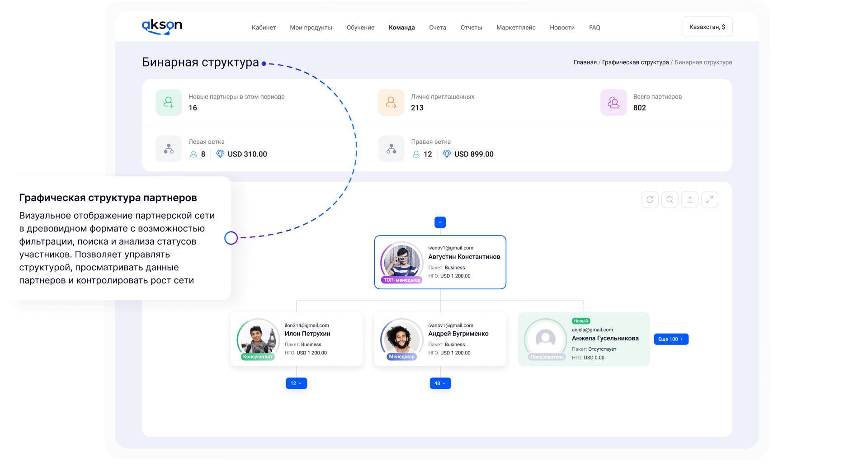Image resolution: width=868 pixels, height=467 pixels.
Task: Open the Анжела Гусельникова partner card
Action: (584, 339)
